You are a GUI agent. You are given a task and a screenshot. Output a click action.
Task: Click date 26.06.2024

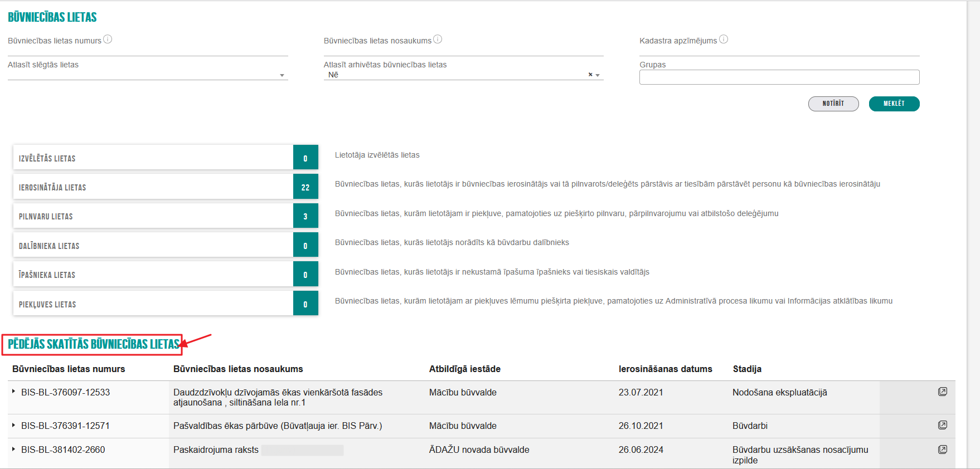(641, 450)
